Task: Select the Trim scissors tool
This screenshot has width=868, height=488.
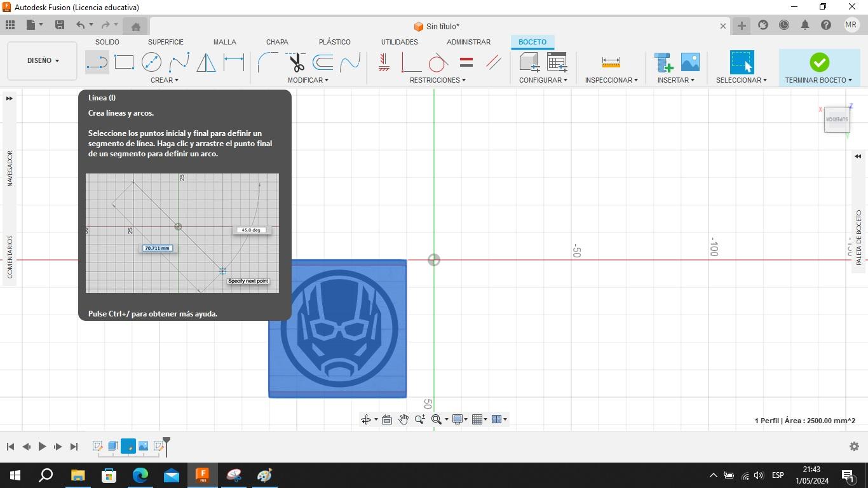Action: 295,62
